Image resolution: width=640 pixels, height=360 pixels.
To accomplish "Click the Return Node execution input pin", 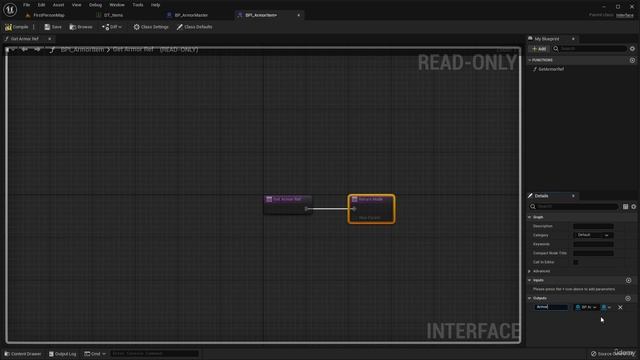I will 354,209.
